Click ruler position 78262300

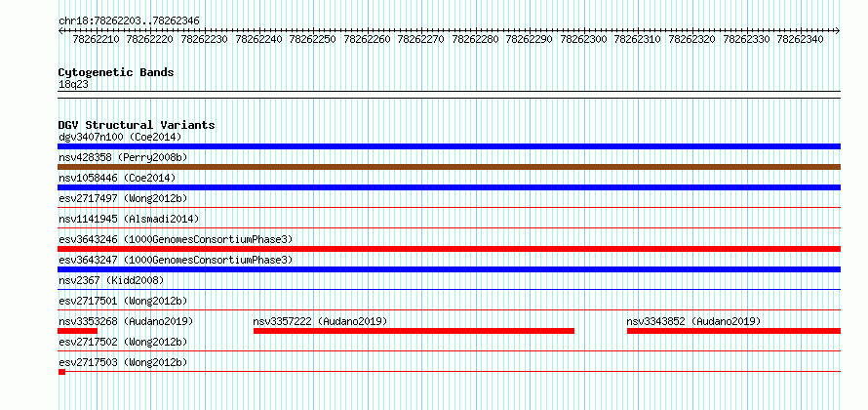pyautogui.click(x=583, y=40)
